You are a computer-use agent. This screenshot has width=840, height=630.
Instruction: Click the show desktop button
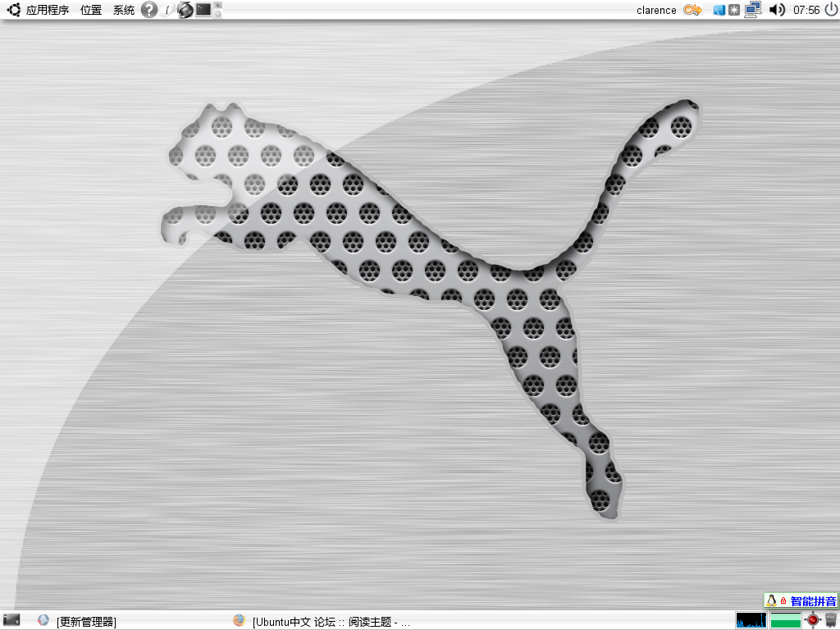coord(11,620)
